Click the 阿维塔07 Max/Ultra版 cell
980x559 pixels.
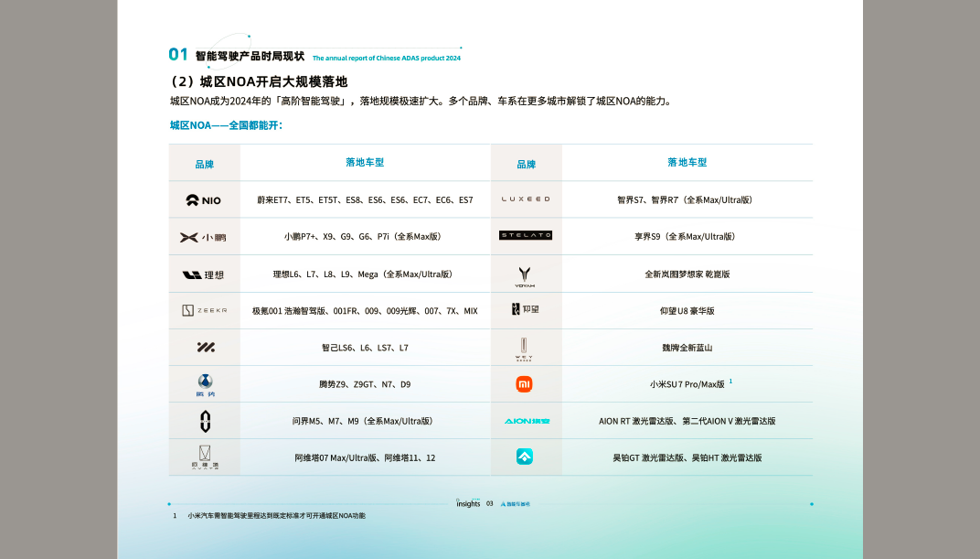365,457
